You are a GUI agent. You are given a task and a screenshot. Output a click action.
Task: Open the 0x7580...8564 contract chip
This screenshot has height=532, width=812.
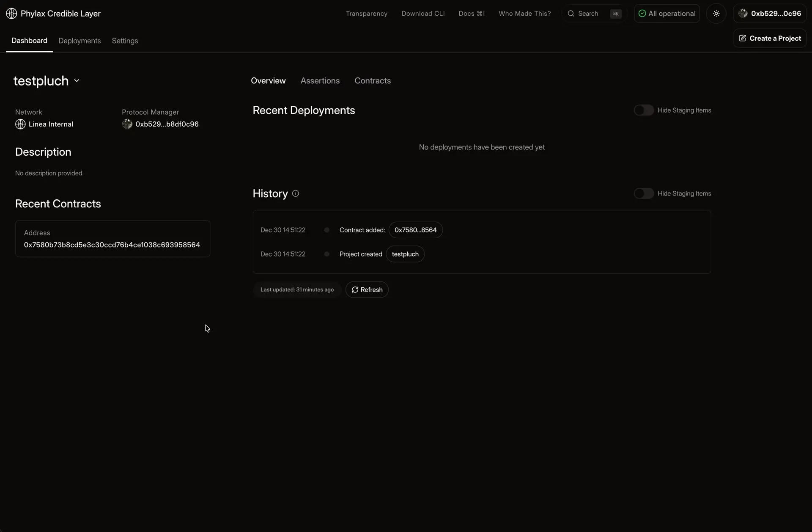pos(415,230)
